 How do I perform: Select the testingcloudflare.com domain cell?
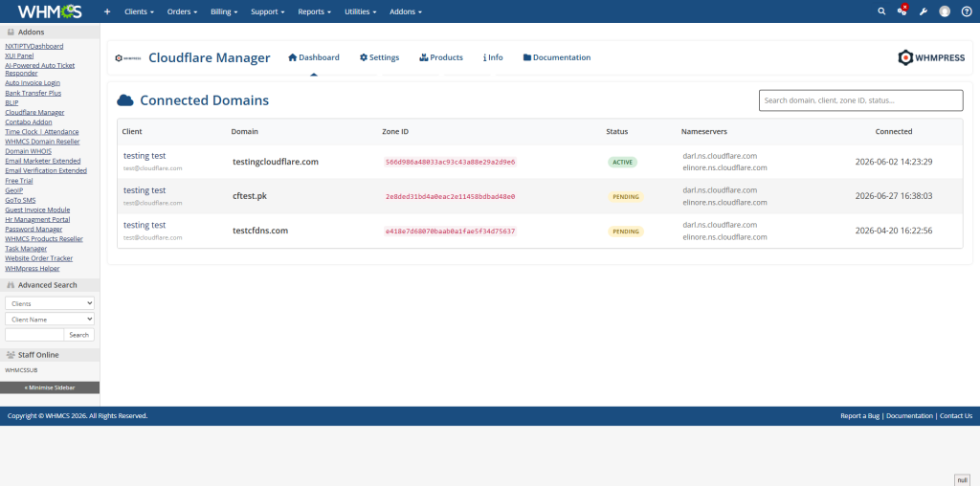(276, 162)
